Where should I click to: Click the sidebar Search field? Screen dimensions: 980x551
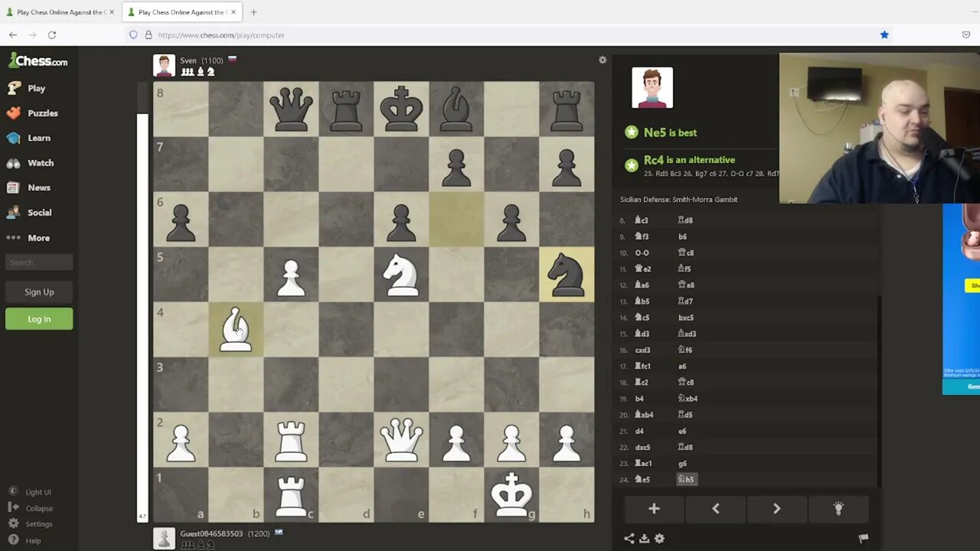39,262
